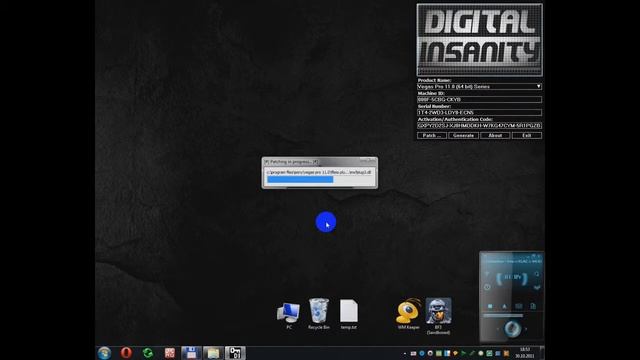Open the folder window in the taskbar

click(x=213, y=353)
